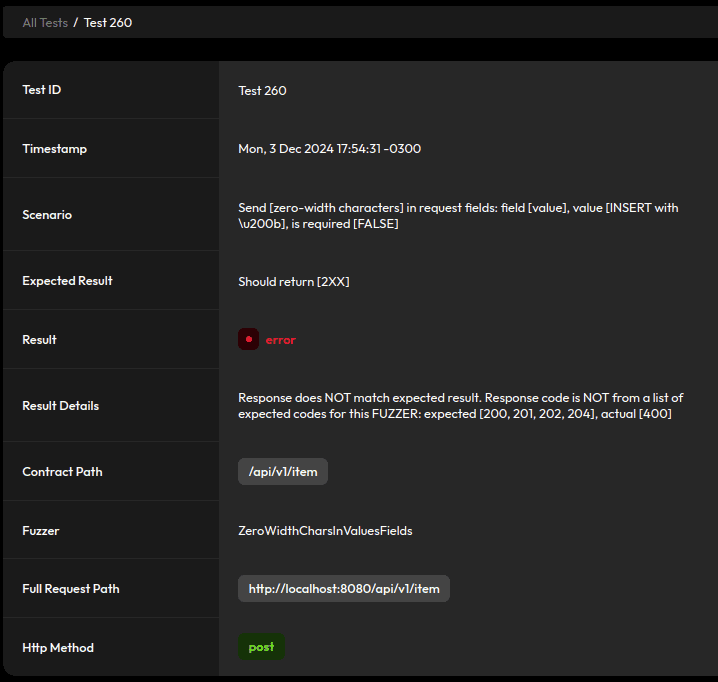Screen dimensions: 718x682
Task: Go back to All Tests breadcrumb
Action: (45, 22)
